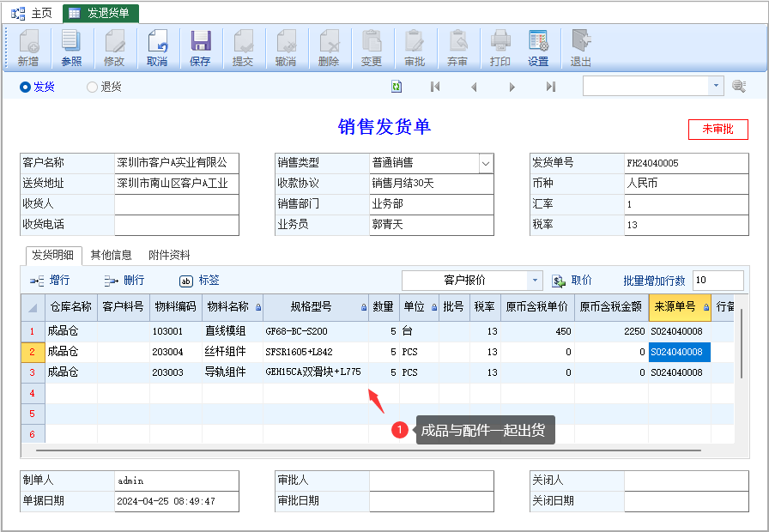Click the 来源单号 column header
The height and width of the screenshot is (532, 769).
pos(680,307)
